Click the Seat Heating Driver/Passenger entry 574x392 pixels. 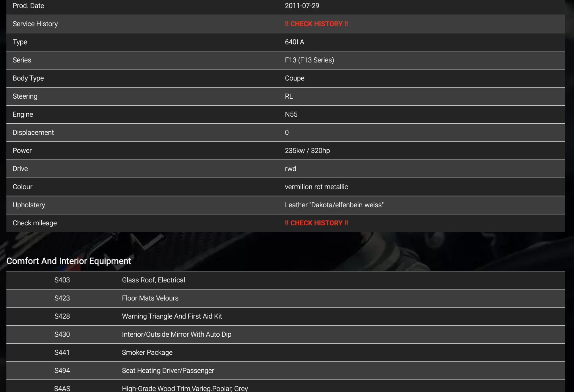[x=168, y=370]
